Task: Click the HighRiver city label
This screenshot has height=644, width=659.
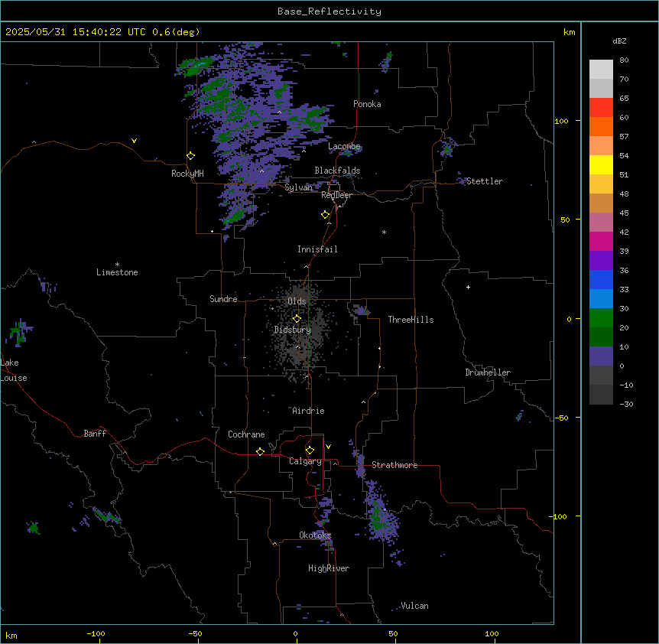Action: 329,568
